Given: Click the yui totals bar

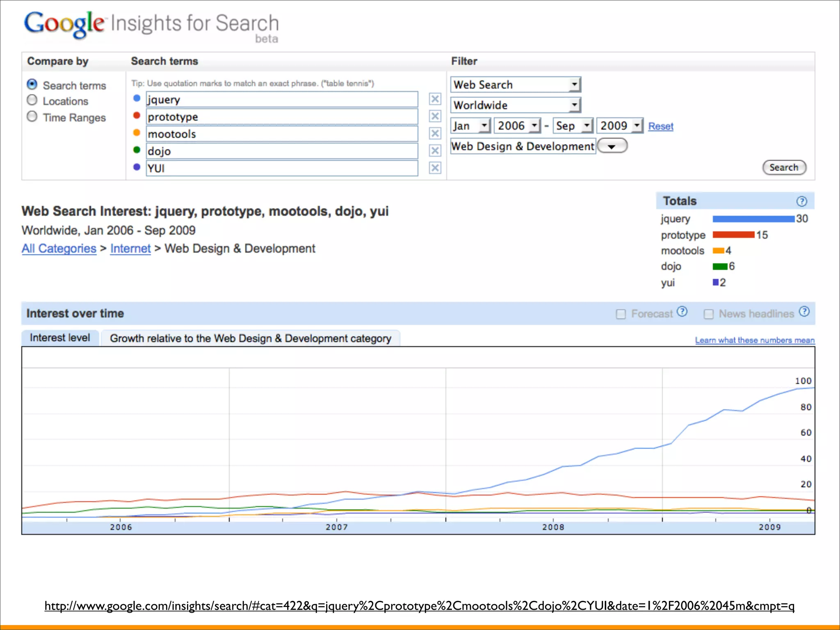Looking at the screenshot, I should click(716, 282).
